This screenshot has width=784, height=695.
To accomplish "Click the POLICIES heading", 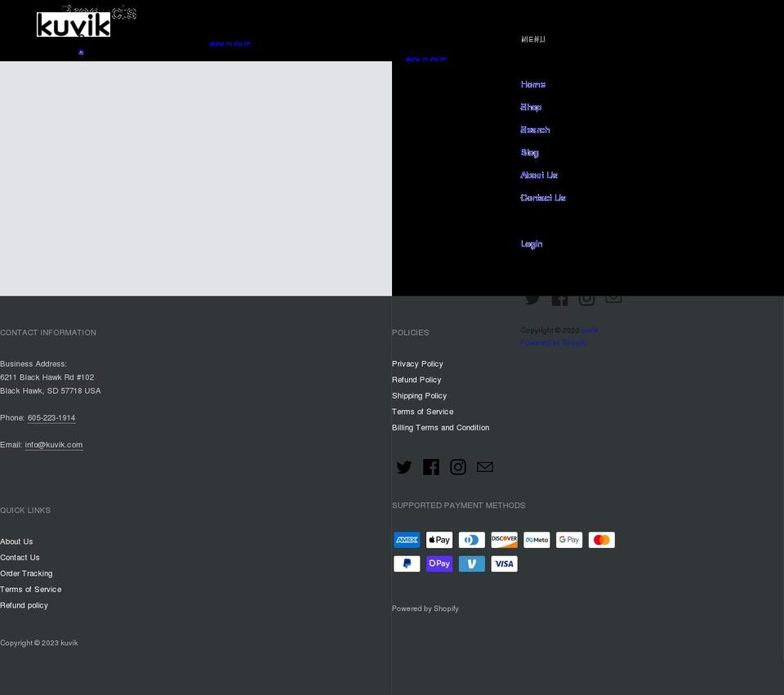I will [x=411, y=332].
